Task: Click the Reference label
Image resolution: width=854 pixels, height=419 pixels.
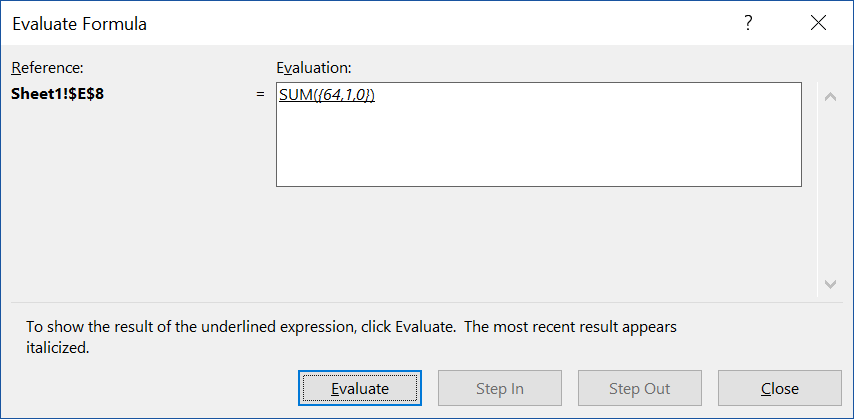Action: (47, 68)
